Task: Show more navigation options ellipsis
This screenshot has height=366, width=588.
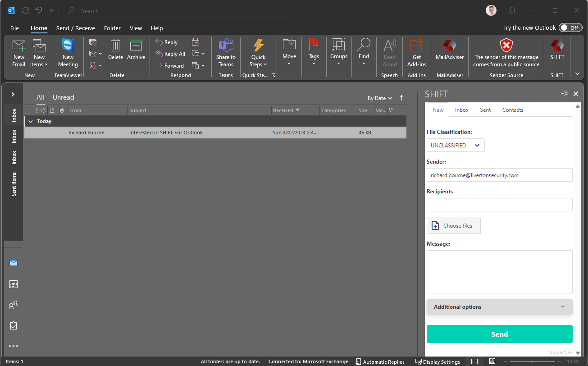Action: [x=14, y=346]
